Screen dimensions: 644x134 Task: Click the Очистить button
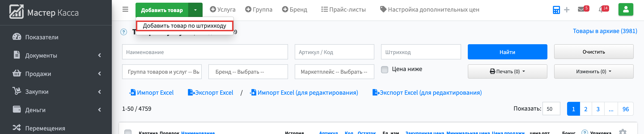pos(594,52)
